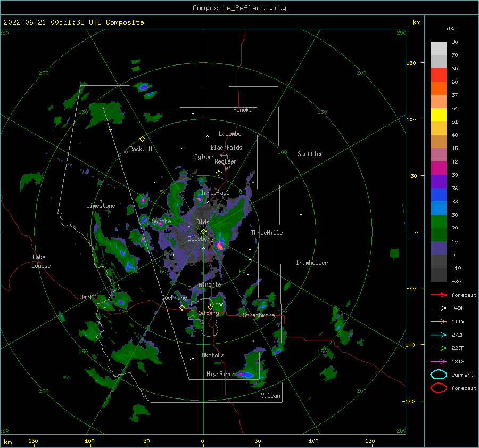The width and height of the screenshot is (479, 448).
Task: Click the Limestone label
Action: pos(101,206)
